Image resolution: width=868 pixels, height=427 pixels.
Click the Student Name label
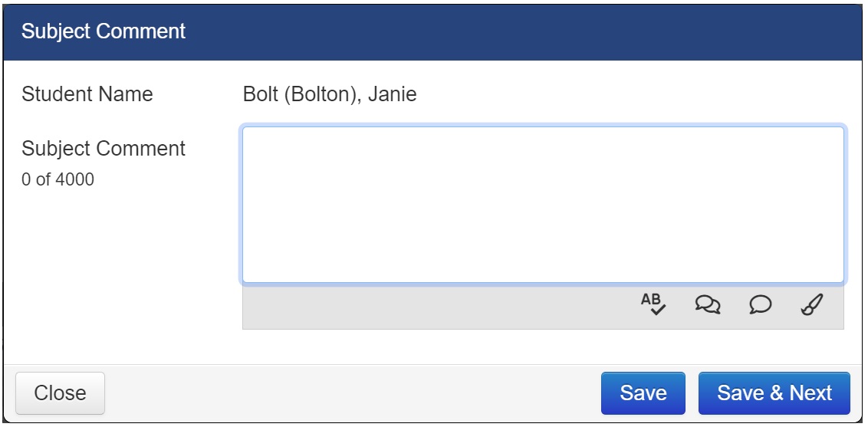(87, 94)
